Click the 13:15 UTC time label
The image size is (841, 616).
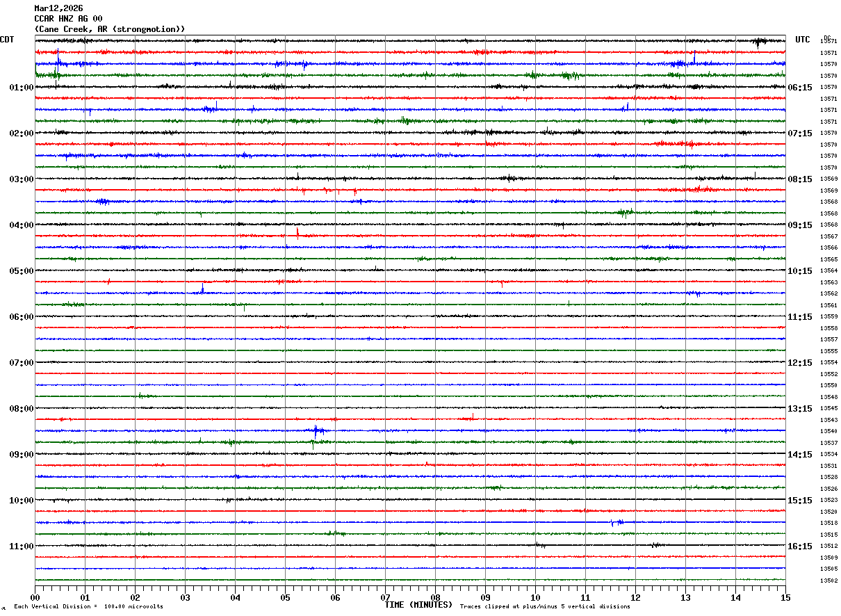point(800,409)
